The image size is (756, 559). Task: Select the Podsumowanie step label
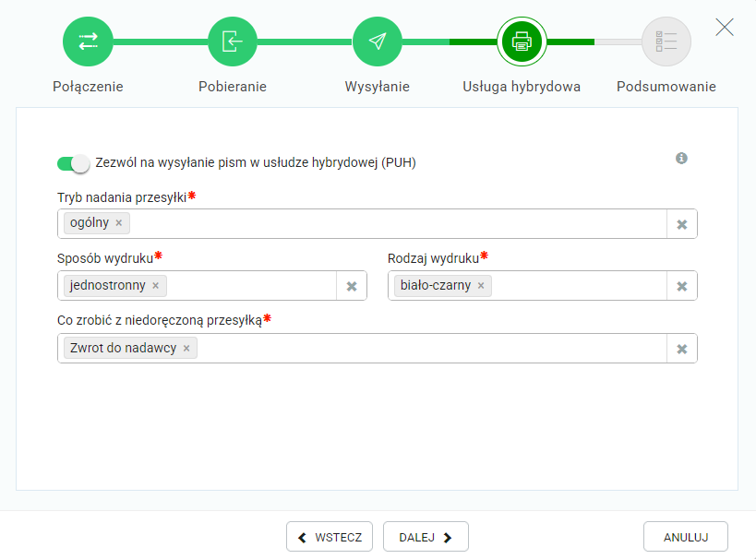coord(666,87)
